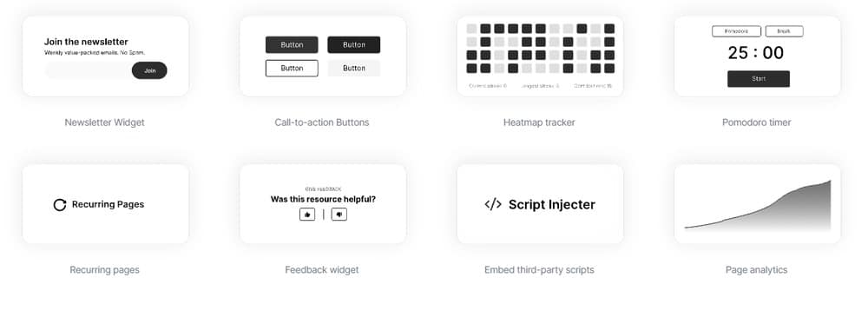868x324 pixels.
Task: Click the code brackets icon beside Script Injecter
Action: [x=493, y=204]
